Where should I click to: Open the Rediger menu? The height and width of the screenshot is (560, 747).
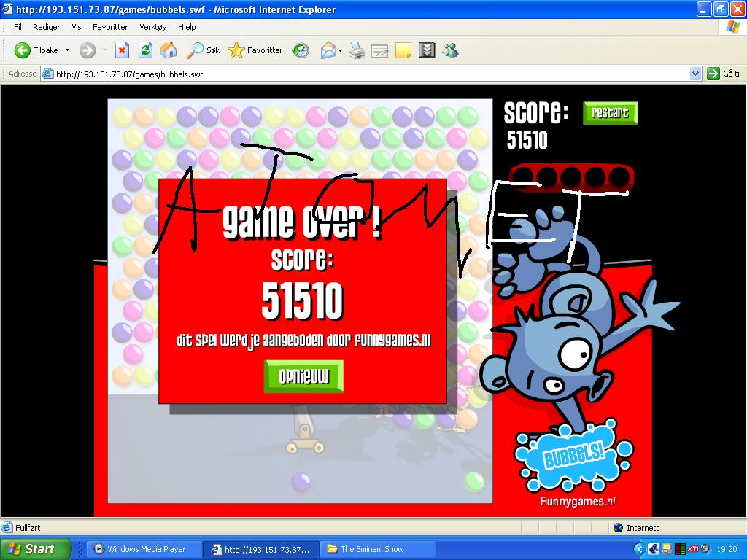click(x=46, y=27)
